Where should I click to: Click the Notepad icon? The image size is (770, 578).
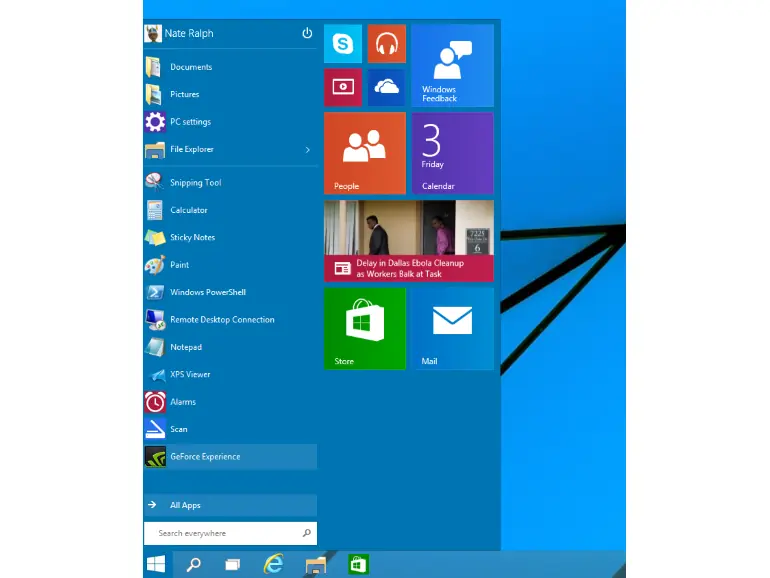[155, 347]
